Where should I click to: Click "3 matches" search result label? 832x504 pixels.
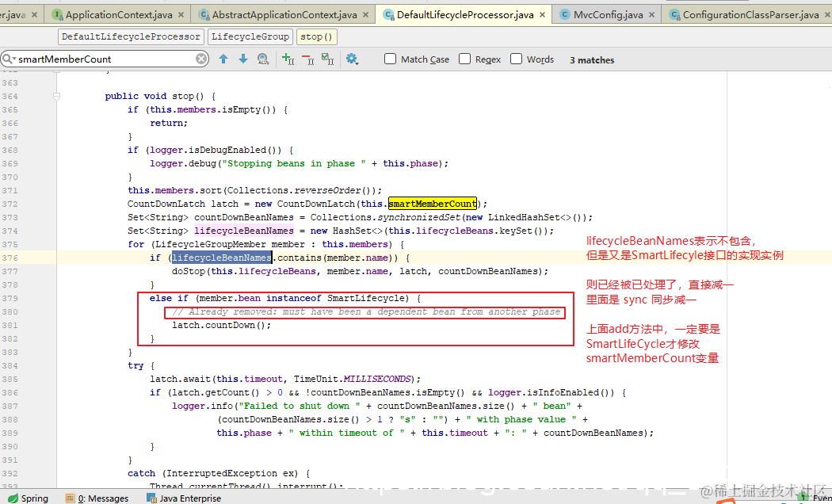click(x=592, y=60)
